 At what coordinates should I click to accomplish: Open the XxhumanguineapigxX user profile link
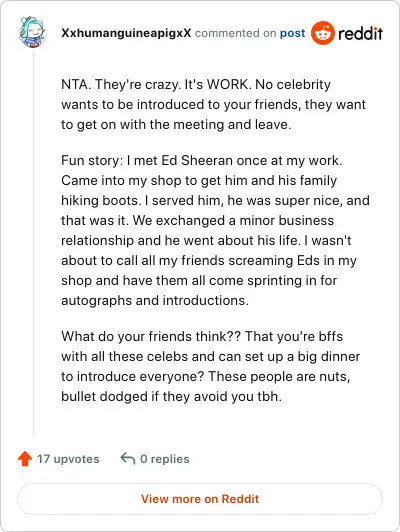[126, 33]
